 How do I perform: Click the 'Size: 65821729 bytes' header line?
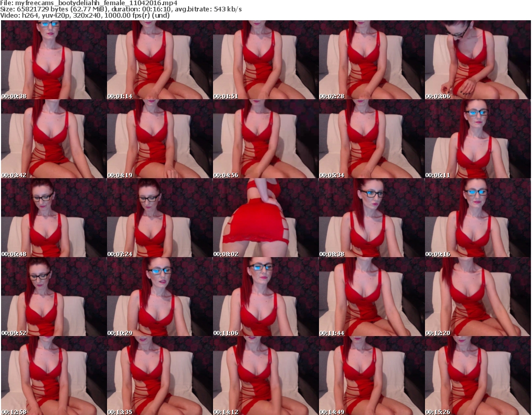click(x=121, y=9)
